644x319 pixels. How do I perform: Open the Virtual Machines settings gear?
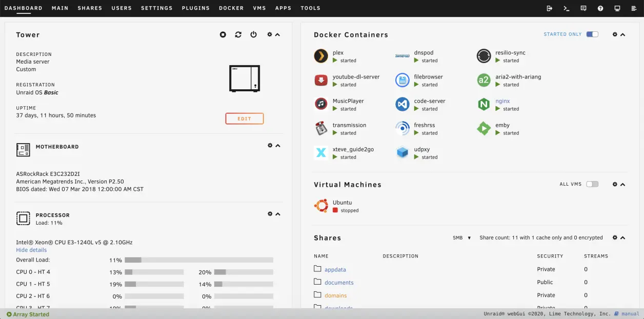[615, 184]
